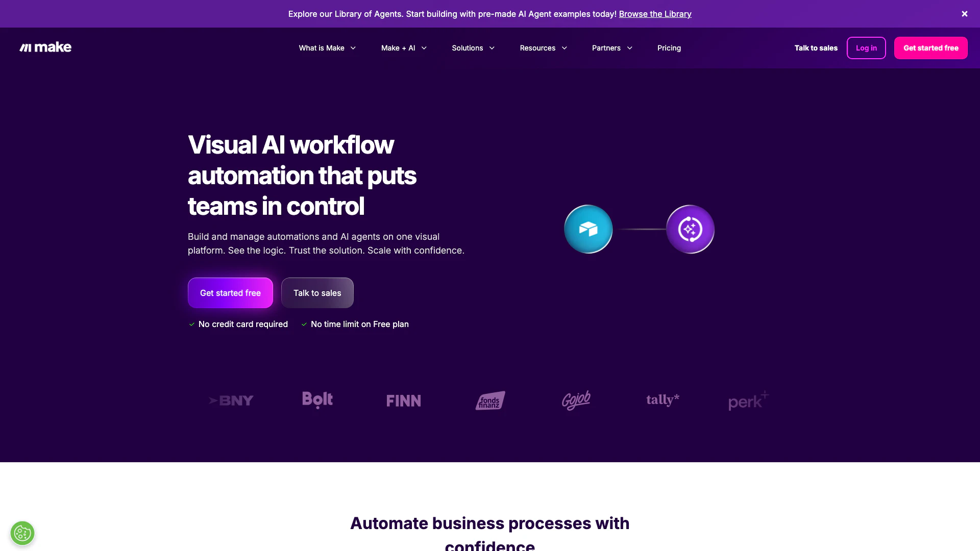Dismiss the announcement banner with X
Screen dimensions: 980x551
pyautogui.click(x=964, y=14)
